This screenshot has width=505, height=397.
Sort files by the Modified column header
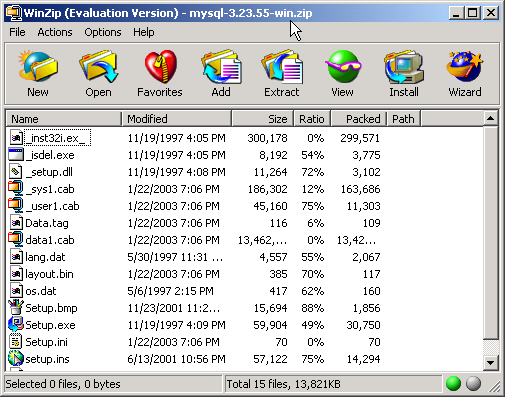point(177,119)
